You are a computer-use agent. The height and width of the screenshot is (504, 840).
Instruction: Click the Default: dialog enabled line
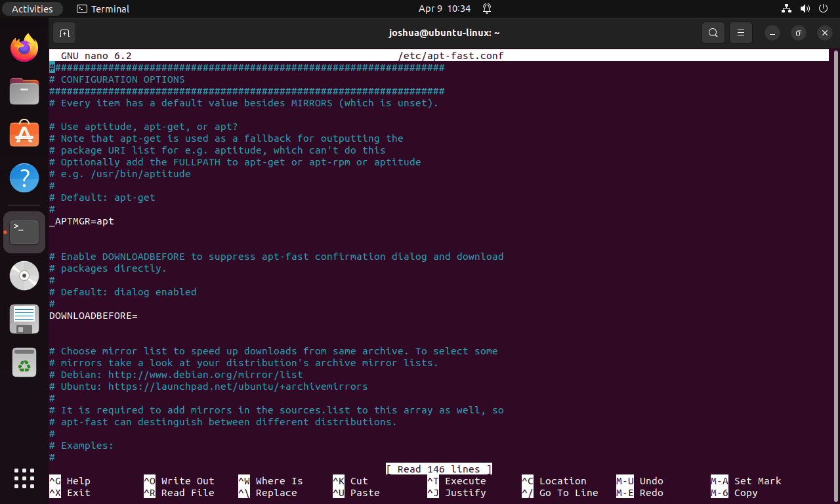point(123,292)
